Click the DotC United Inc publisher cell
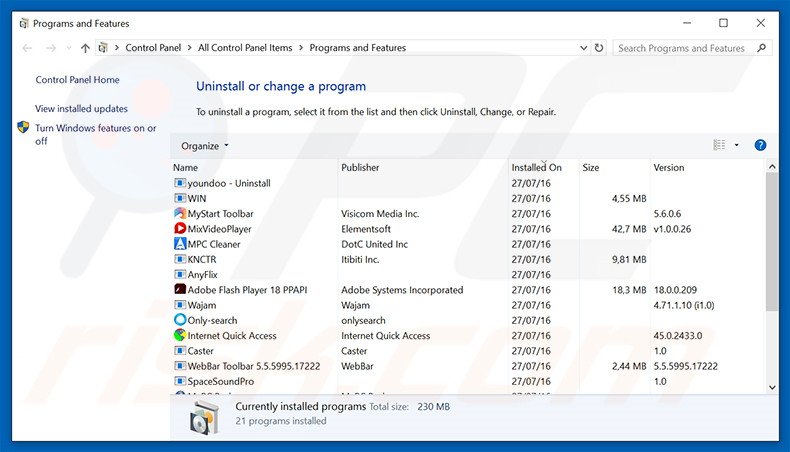This screenshot has width=790, height=452. tap(374, 244)
